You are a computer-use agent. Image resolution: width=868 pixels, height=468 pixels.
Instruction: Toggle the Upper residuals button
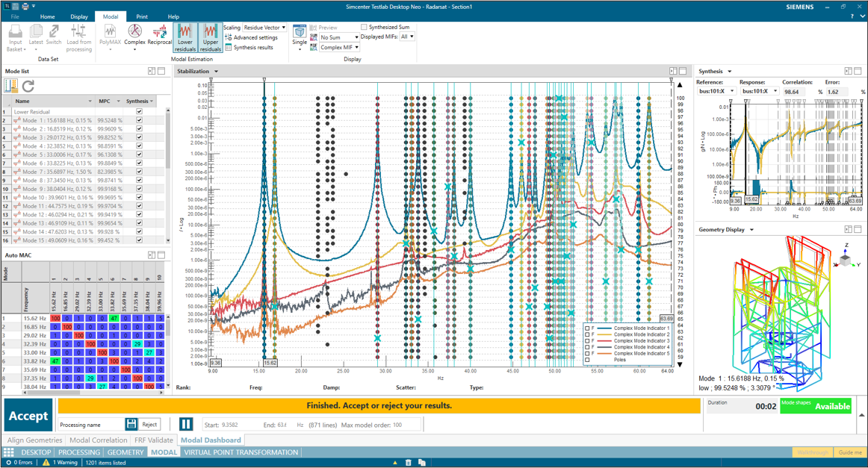pos(210,37)
